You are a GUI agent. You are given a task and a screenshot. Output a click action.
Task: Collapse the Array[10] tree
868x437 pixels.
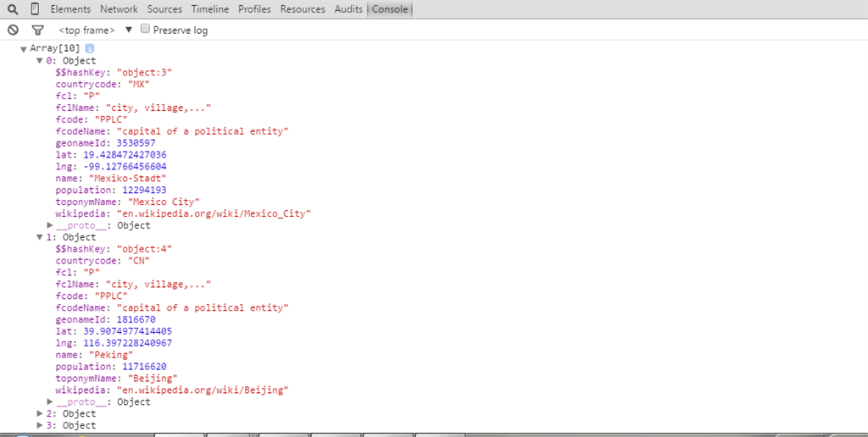[23, 49]
